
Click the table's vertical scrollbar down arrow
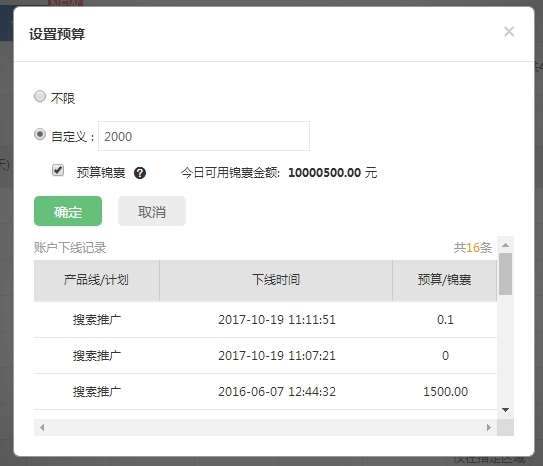[x=505, y=410]
